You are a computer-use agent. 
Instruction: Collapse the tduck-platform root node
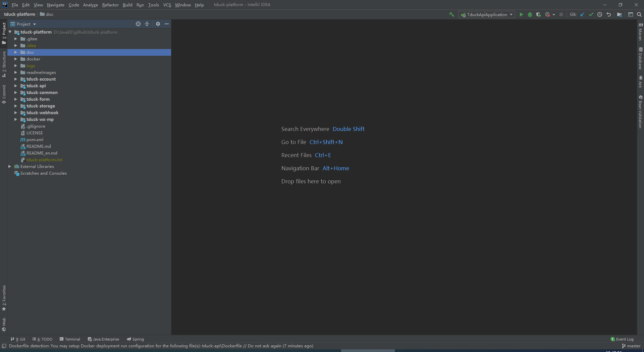[x=10, y=32]
